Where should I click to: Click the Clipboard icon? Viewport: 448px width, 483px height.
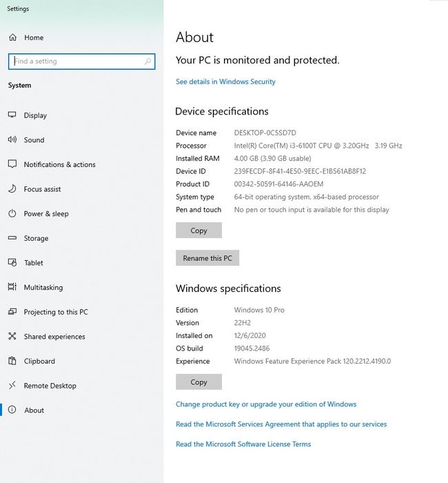pos(12,361)
